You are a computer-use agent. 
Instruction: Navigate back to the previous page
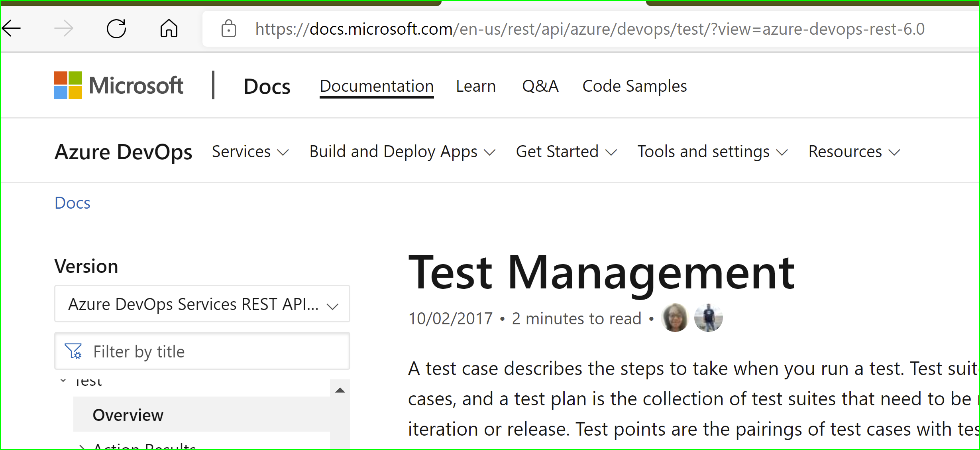pyautogui.click(x=12, y=28)
